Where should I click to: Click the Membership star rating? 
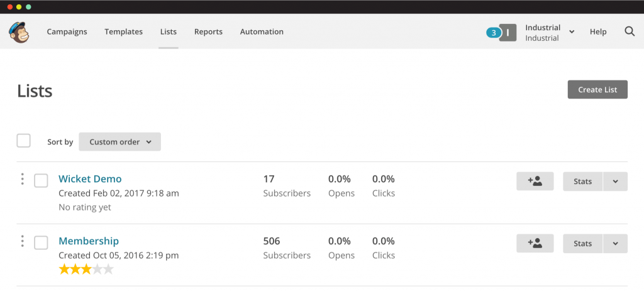click(x=86, y=269)
